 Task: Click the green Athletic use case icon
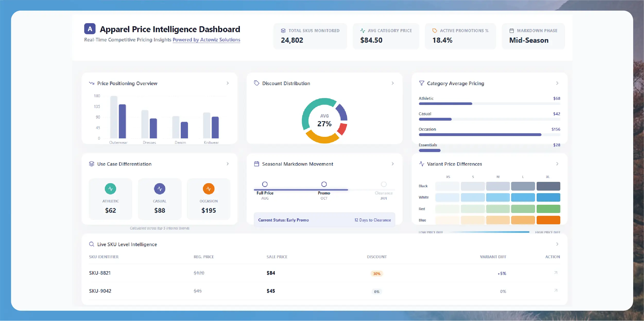[110, 189]
